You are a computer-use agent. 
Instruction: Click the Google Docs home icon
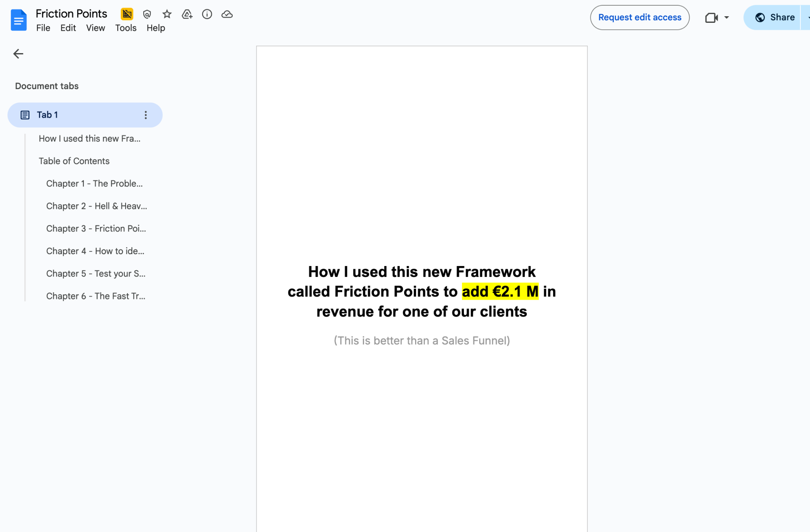click(x=18, y=20)
